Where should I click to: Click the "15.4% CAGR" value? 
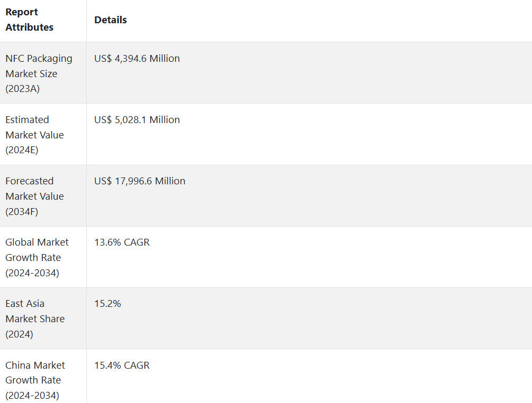tap(122, 365)
